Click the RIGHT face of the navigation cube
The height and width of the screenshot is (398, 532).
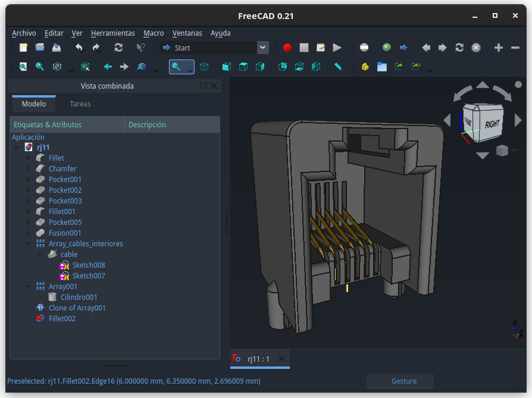tap(491, 124)
